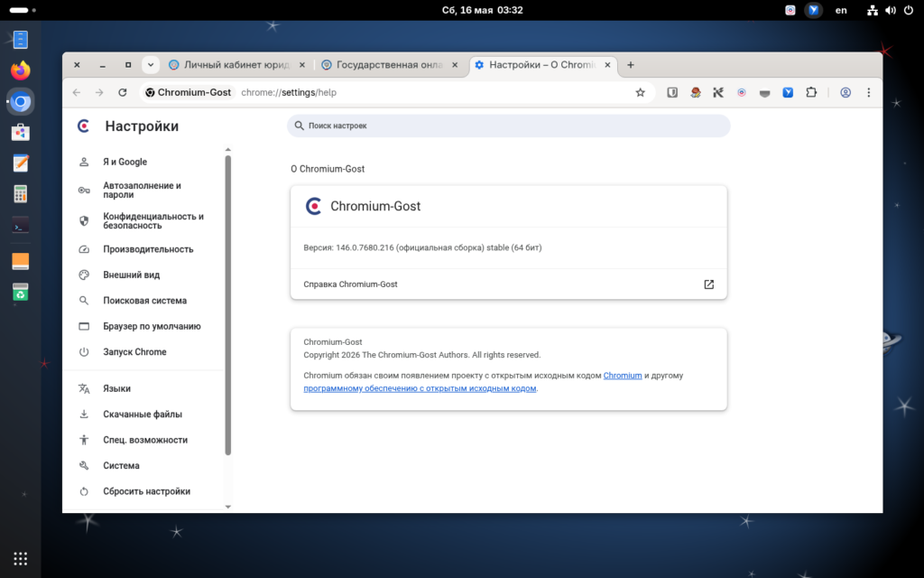This screenshot has width=924, height=578.
Task: Open Trash from the dock
Action: (21, 292)
